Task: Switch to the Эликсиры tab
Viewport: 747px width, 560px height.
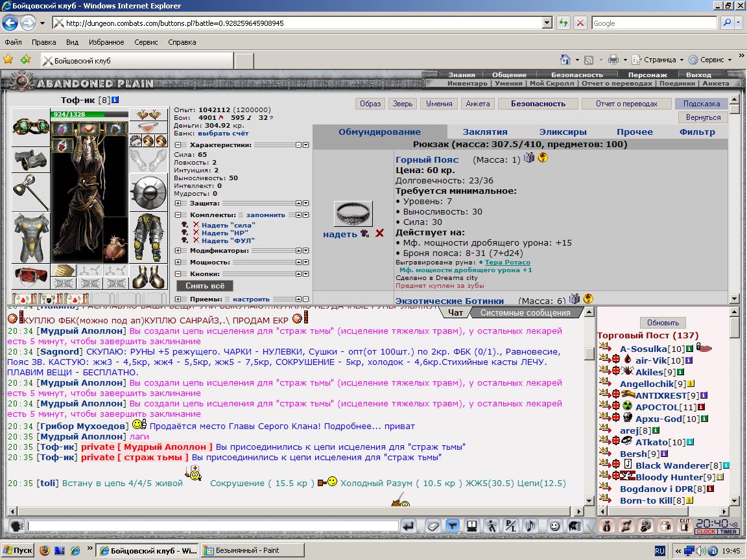Action: click(x=563, y=132)
